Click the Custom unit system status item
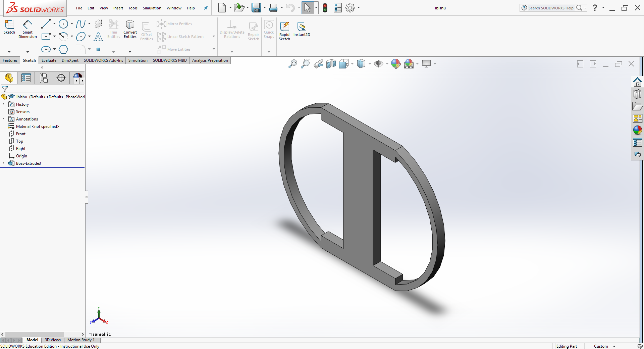 [601, 346]
